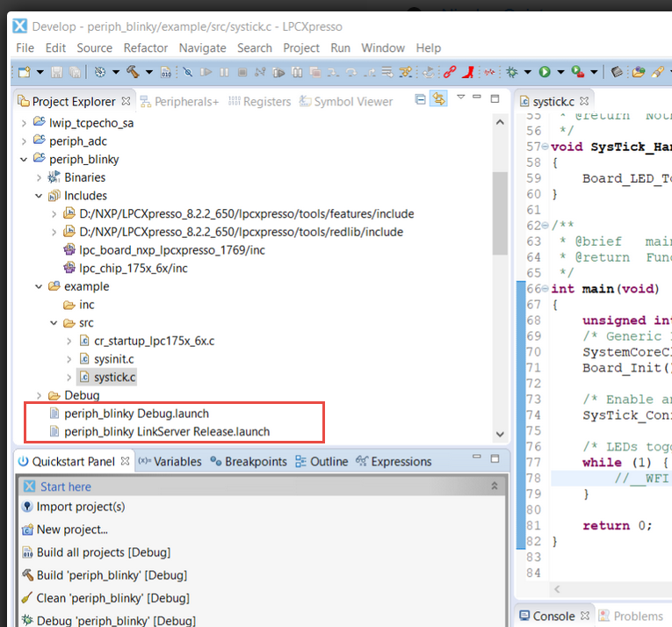The width and height of the screenshot is (672, 627).
Task: Collapse main function fold marker
Action: pyautogui.click(x=546, y=289)
